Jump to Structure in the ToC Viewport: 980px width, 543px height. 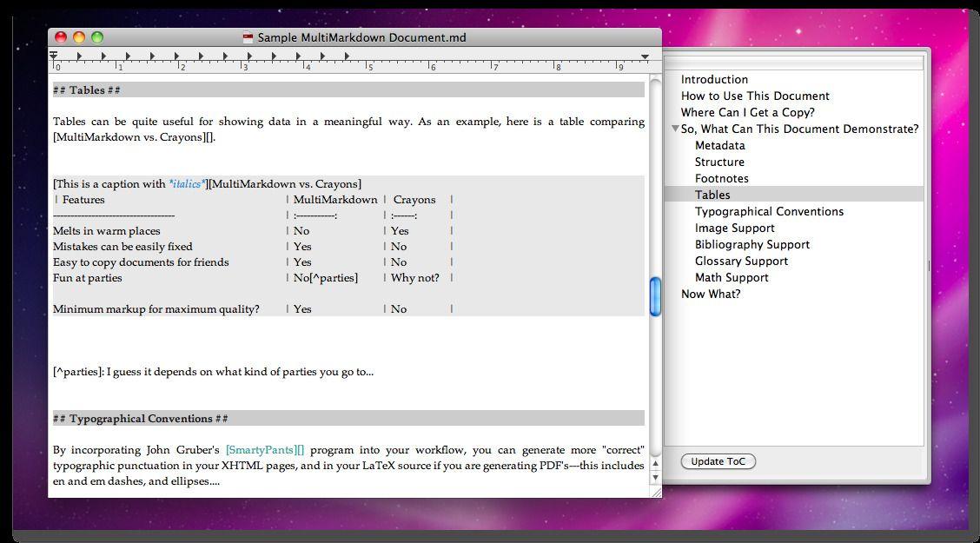pyautogui.click(x=719, y=162)
